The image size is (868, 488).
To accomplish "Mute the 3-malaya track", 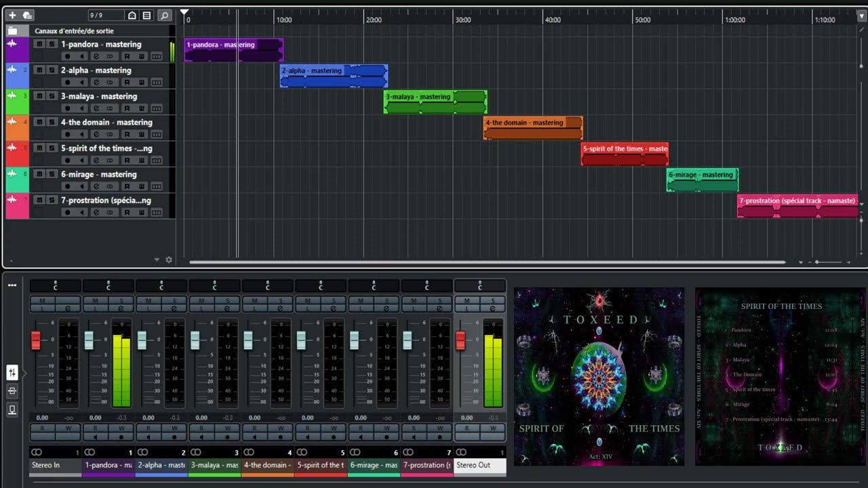I will (x=39, y=96).
